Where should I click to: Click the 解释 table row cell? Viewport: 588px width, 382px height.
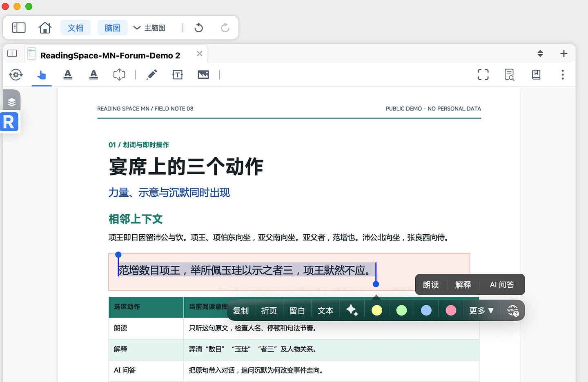coord(146,349)
